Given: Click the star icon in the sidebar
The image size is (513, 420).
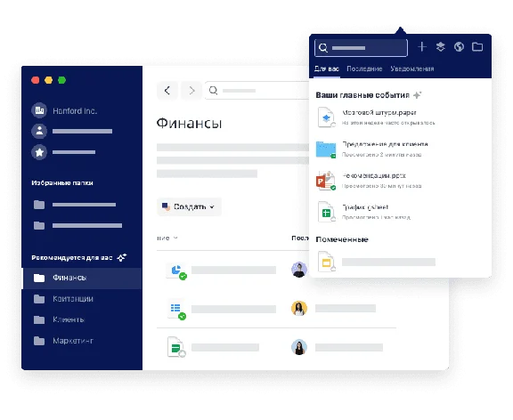Looking at the screenshot, I should [39, 152].
